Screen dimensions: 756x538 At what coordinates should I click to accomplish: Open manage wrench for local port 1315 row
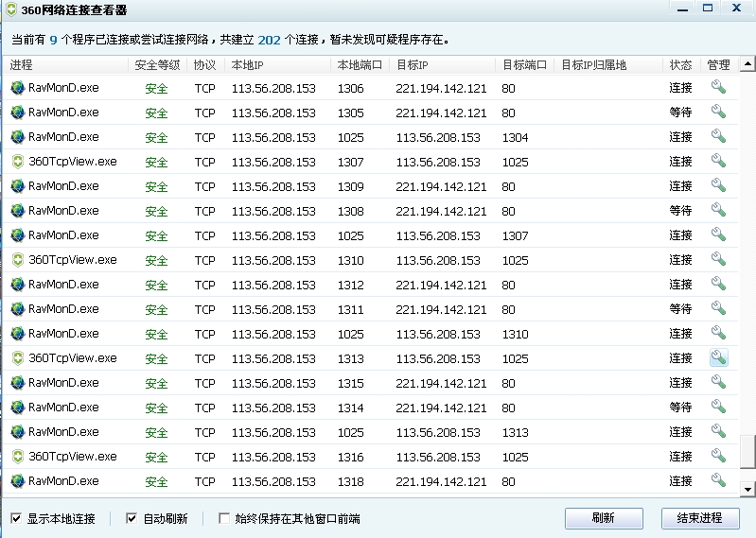click(x=718, y=382)
